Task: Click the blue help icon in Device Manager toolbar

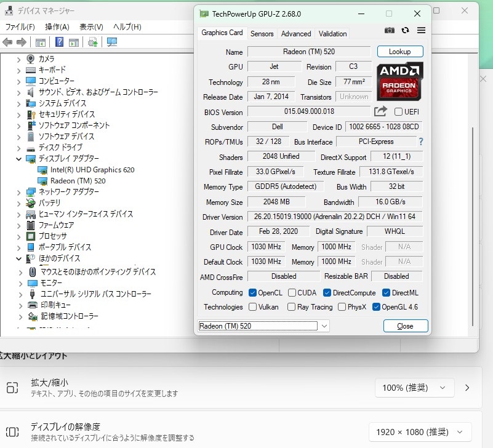Action: click(59, 42)
